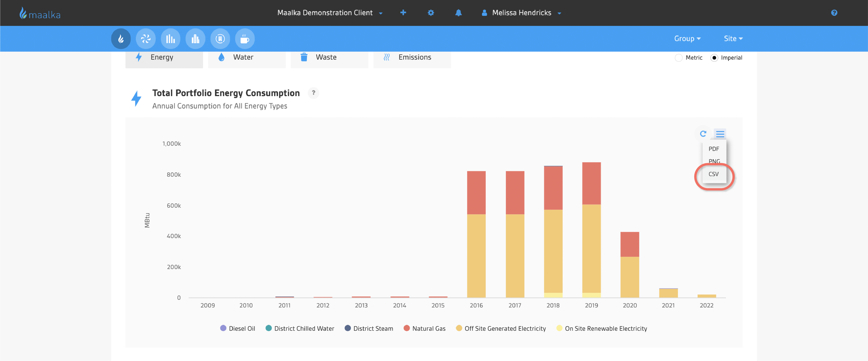Open notifications bell icon
Image resolution: width=868 pixels, height=361 pixels.
click(x=458, y=13)
